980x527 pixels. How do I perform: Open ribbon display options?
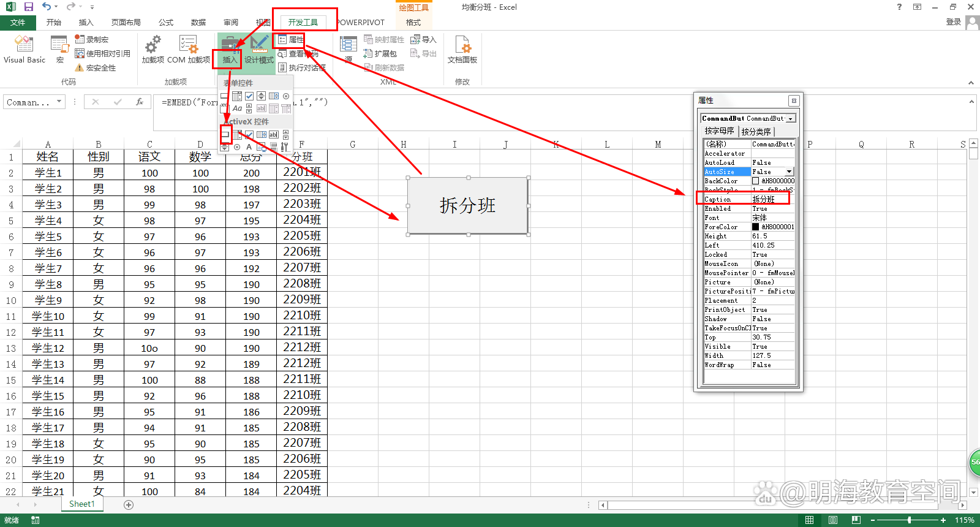[917, 7]
